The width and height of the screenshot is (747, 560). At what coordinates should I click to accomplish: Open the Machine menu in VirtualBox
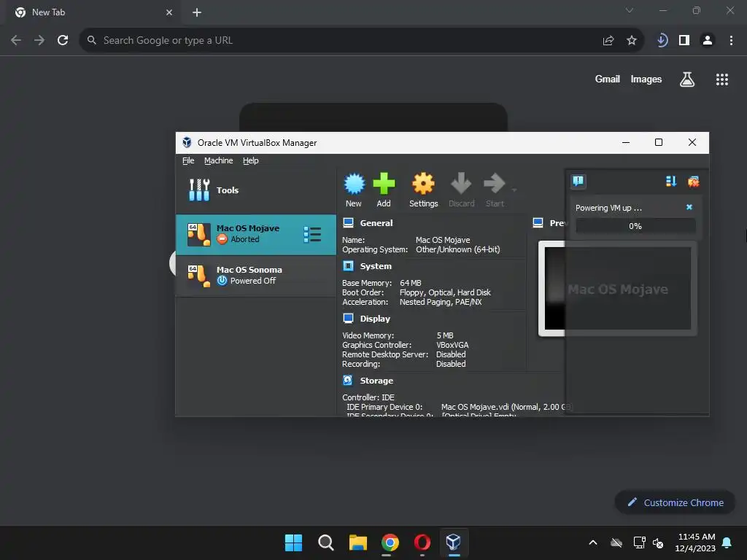(219, 160)
